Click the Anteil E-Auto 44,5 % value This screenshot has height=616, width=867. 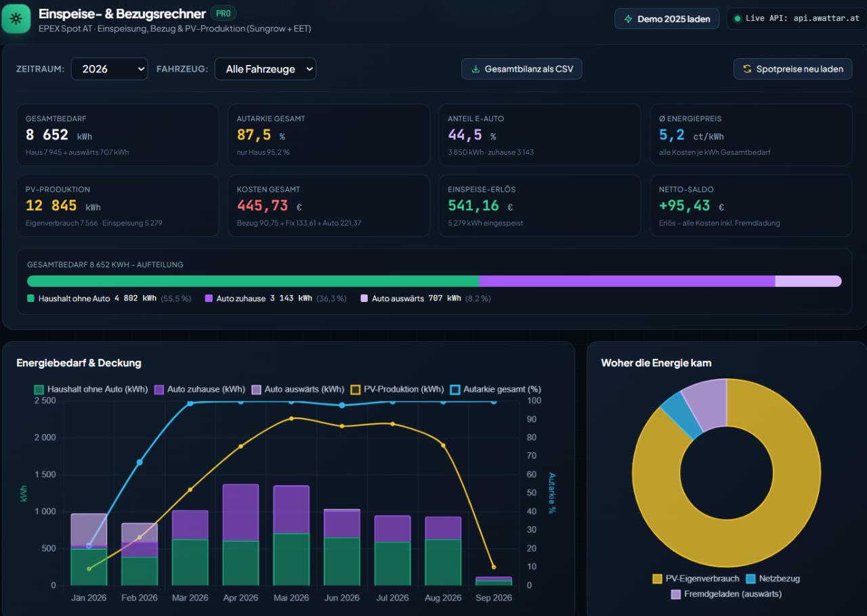[x=472, y=135]
